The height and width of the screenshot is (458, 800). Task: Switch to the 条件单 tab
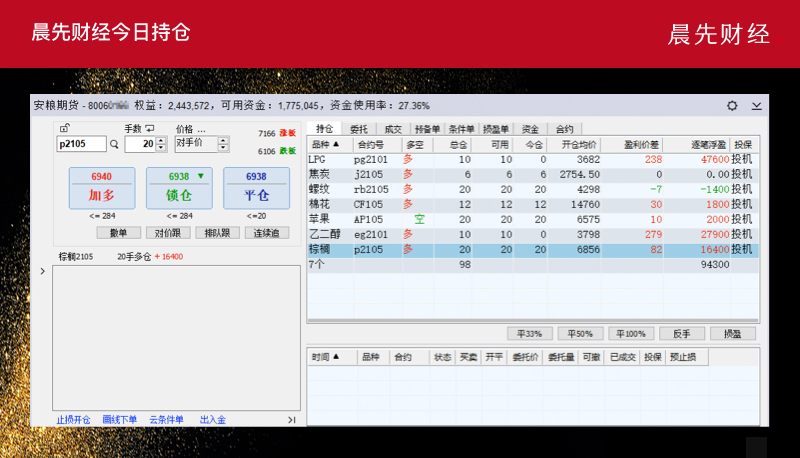[x=461, y=129]
